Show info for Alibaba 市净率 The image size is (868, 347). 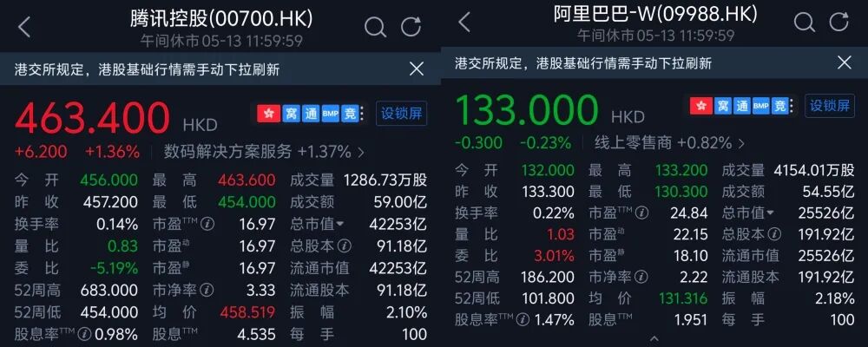(x=641, y=276)
